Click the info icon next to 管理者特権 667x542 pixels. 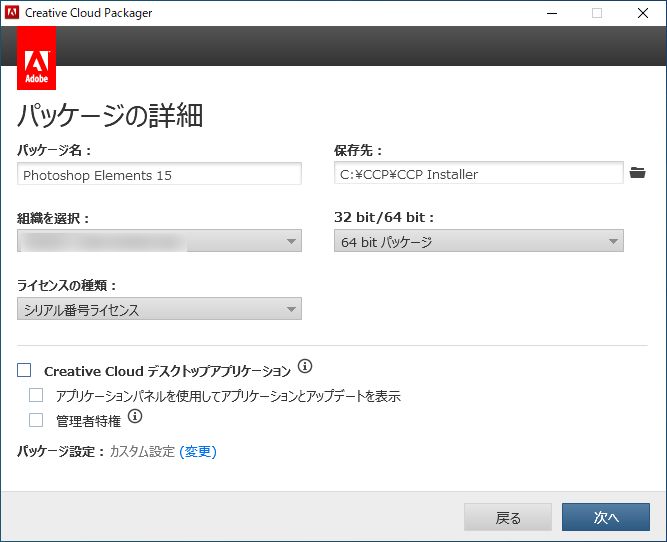tap(135, 416)
